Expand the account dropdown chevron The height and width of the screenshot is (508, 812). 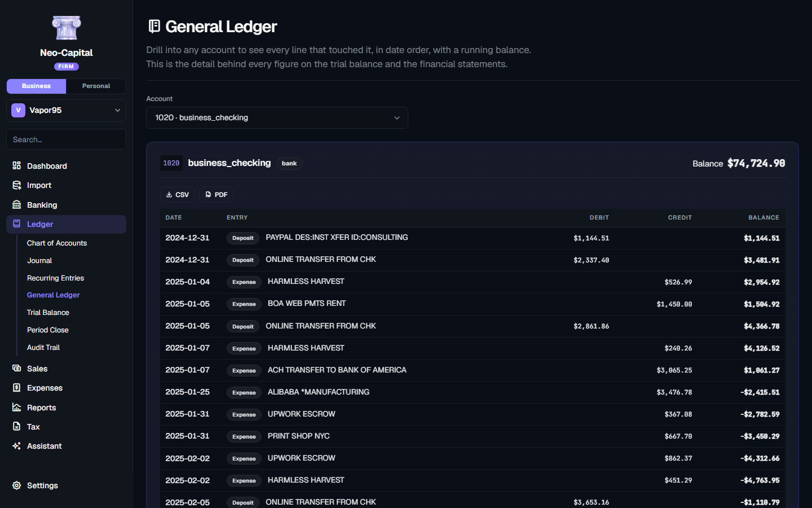397,118
